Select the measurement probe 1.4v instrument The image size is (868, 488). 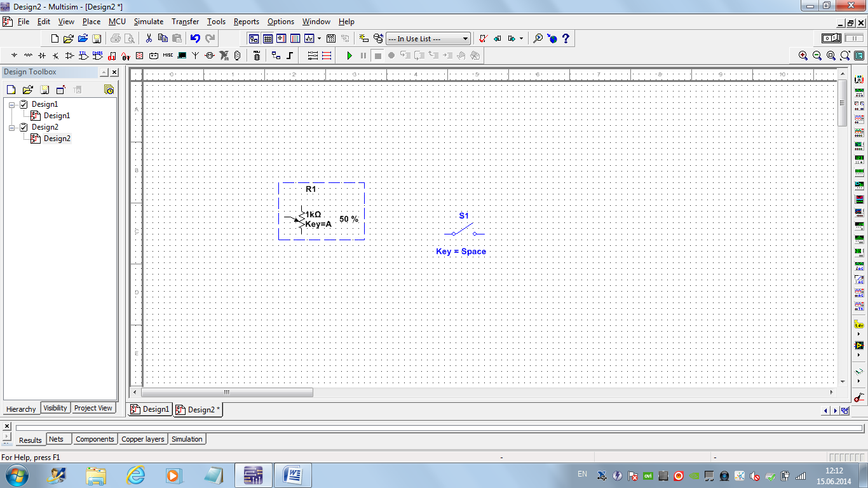point(859,325)
